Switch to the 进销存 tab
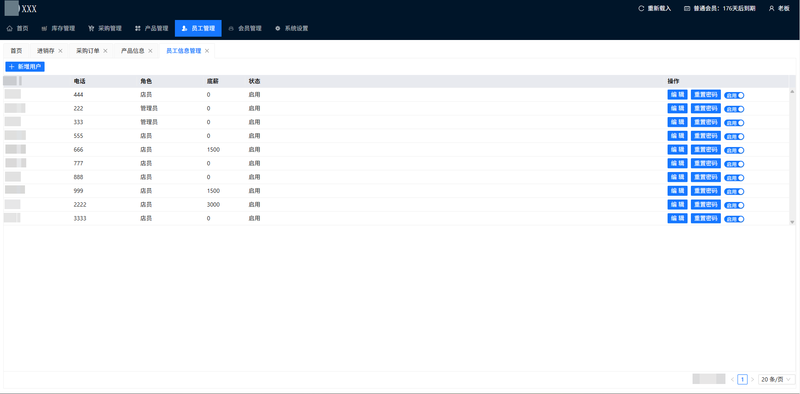This screenshot has width=800, height=394. 46,51
